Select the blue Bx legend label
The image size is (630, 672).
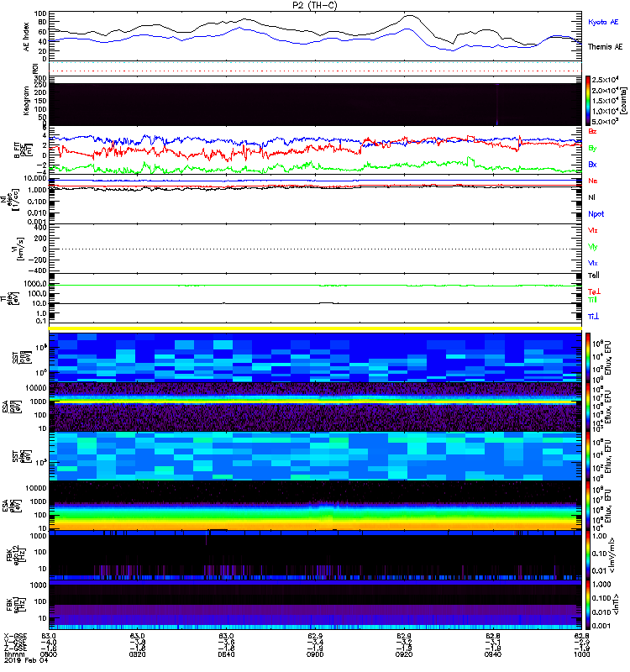[x=592, y=164]
